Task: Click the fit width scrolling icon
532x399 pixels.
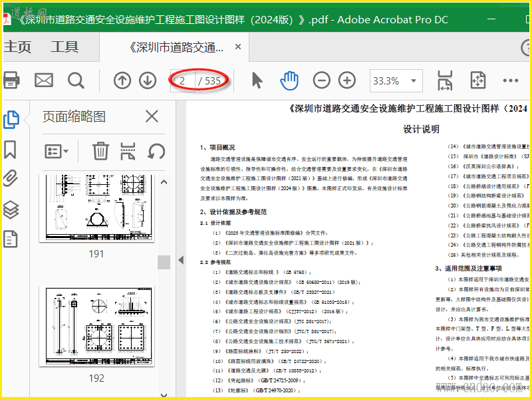Action: pyautogui.click(x=445, y=80)
